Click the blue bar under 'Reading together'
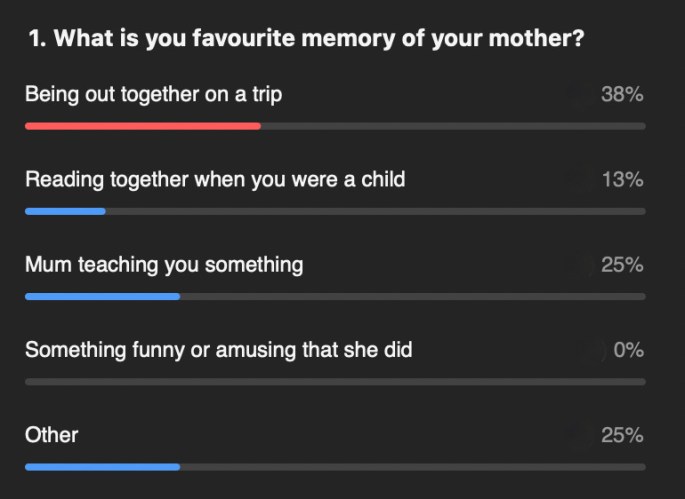The width and height of the screenshot is (685, 499). coord(65,211)
